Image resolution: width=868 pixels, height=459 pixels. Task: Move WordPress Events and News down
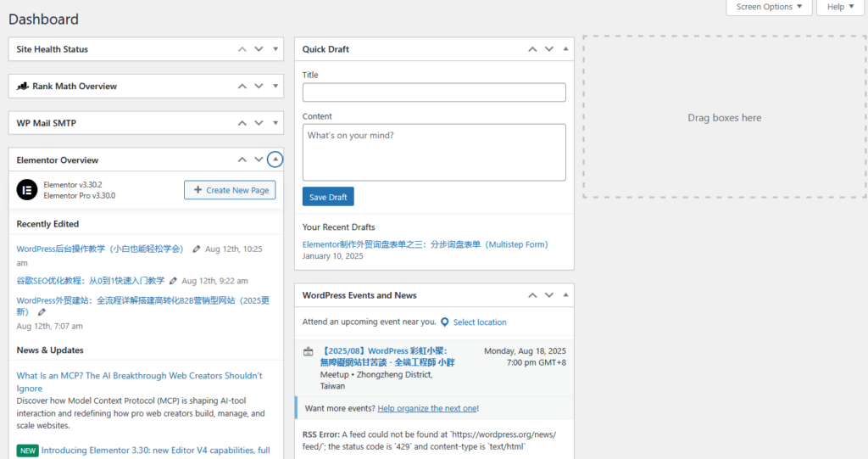pyautogui.click(x=548, y=295)
